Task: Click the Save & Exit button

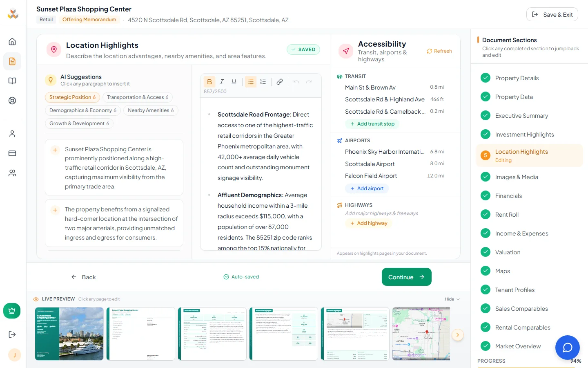Action: (552, 14)
